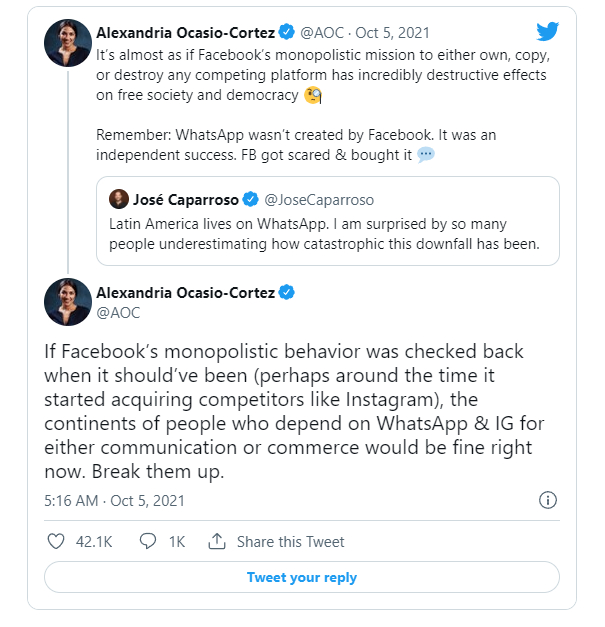
Task: Click the 5:16 AM Oct 5, 2021 timestamp
Action: [115, 500]
